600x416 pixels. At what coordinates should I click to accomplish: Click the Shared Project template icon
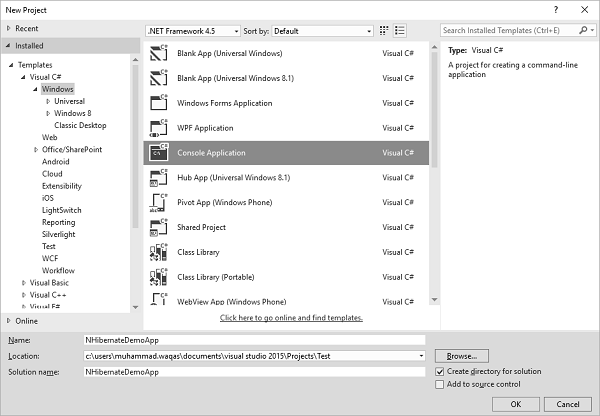tap(159, 227)
